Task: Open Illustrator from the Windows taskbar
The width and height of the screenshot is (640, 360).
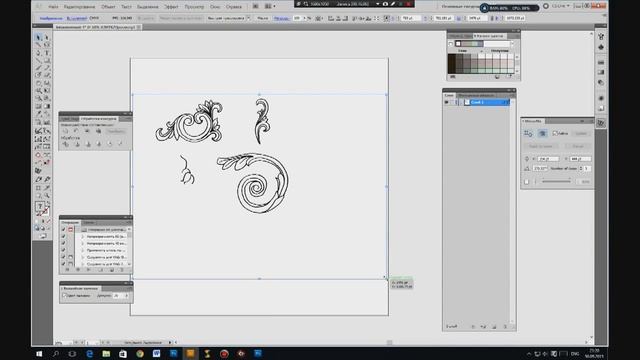Action: [190, 353]
